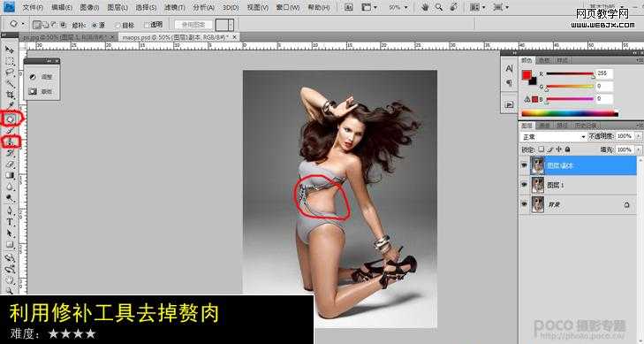Image resolution: width=644 pixels, height=344 pixels.
Task: Select the 3D Orbit tool
Action: coord(10,270)
